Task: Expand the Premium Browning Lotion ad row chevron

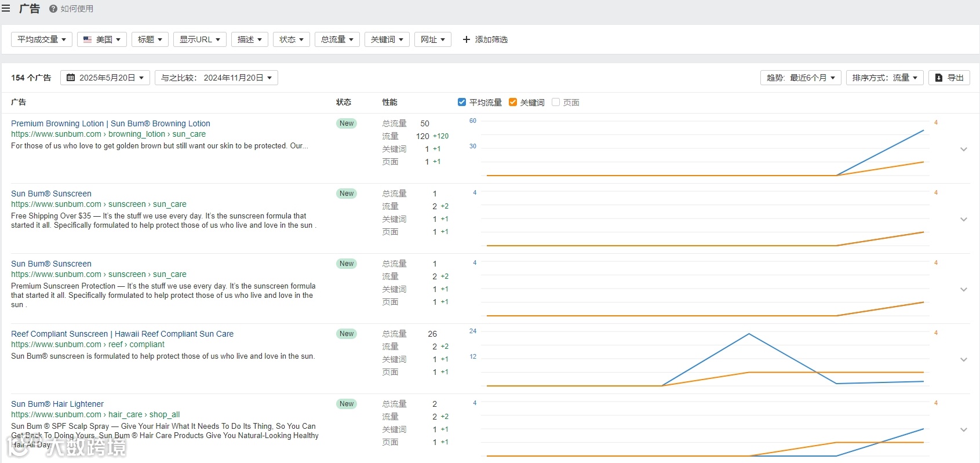Action: tap(964, 149)
